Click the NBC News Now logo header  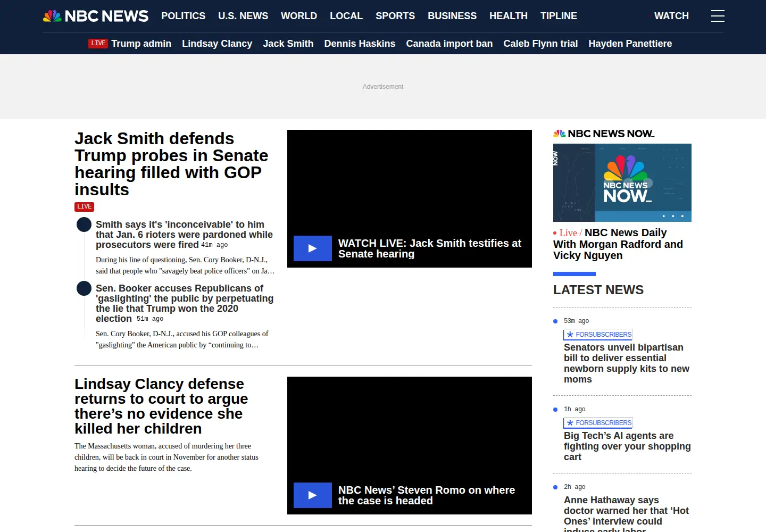(604, 134)
